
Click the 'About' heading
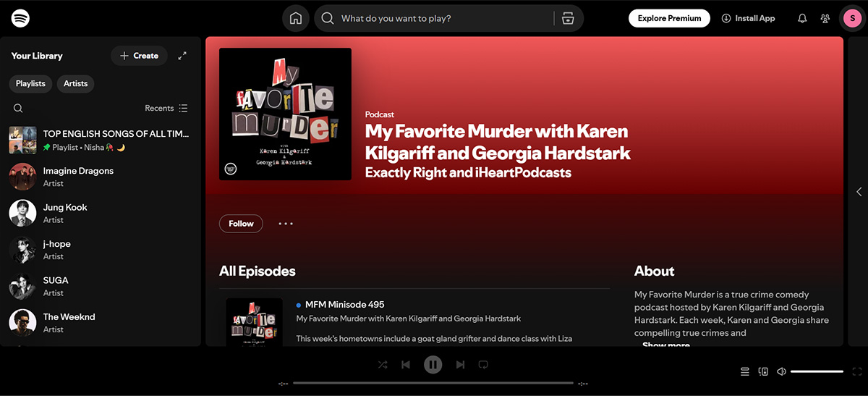pos(654,271)
